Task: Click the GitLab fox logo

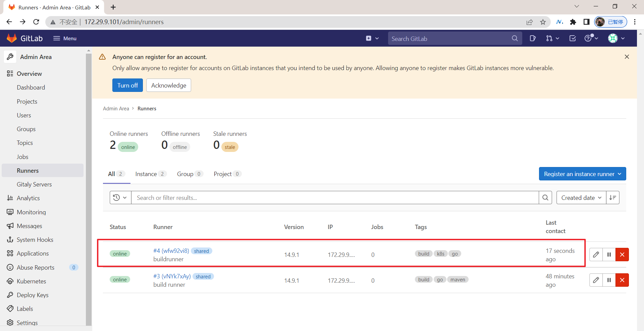Action: (12, 38)
